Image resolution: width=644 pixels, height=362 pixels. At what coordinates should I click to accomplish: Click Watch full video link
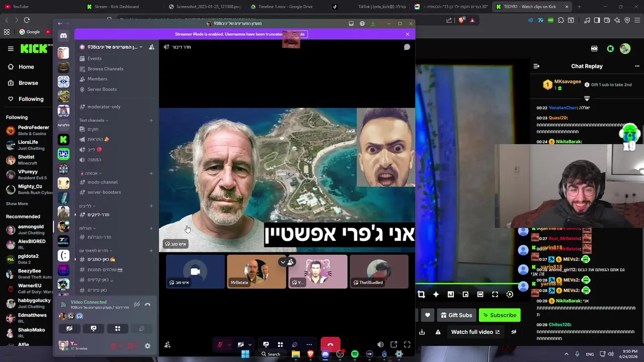[x=475, y=332]
